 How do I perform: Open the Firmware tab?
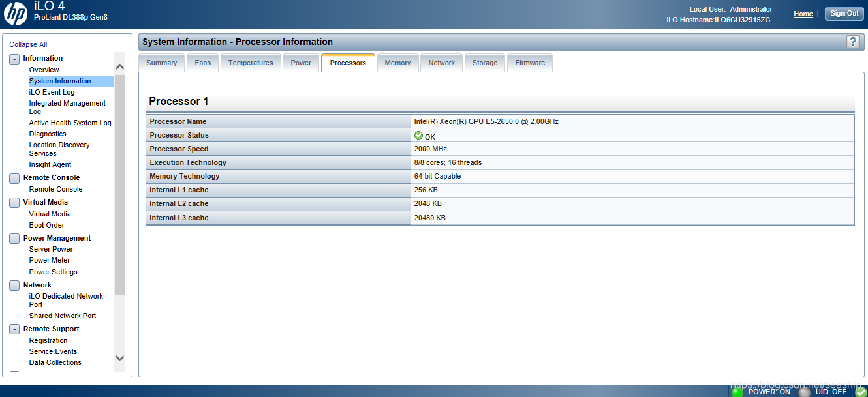tap(530, 63)
